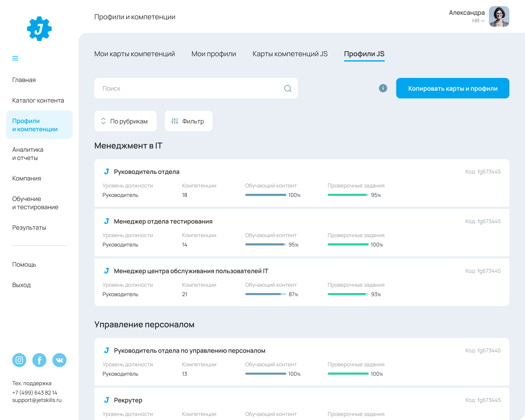Click the JetSkills gear logo

(39, 28)
